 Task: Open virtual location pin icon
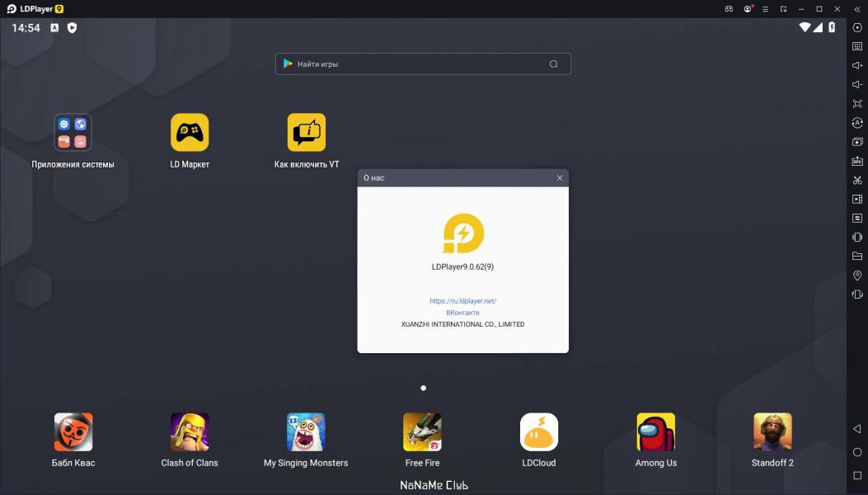[x=857, y=276]
